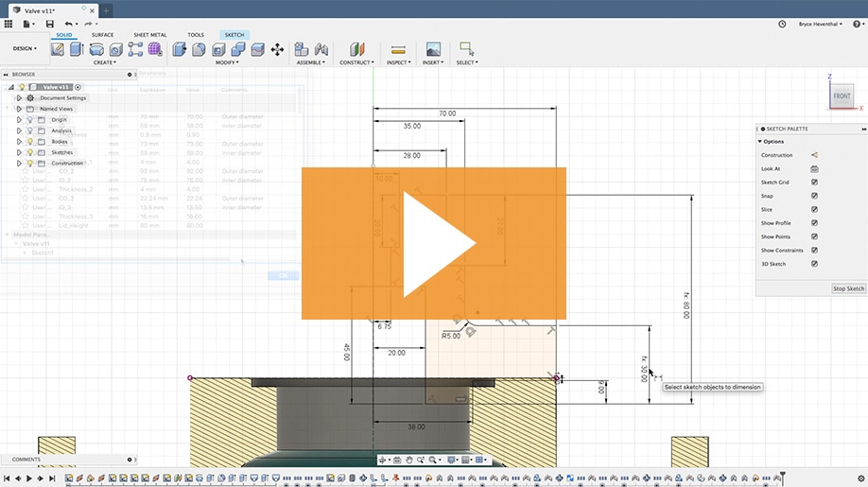This screenshot has height=487, width=868.
Task: Select the Measure tool
Action: click(398, 50)
